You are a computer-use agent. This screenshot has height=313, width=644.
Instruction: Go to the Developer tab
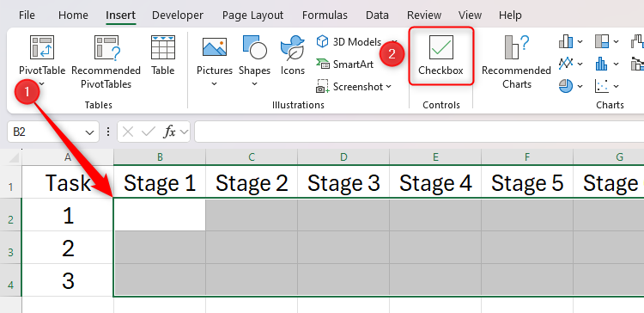pyautogui.click(x=178, y=15)
